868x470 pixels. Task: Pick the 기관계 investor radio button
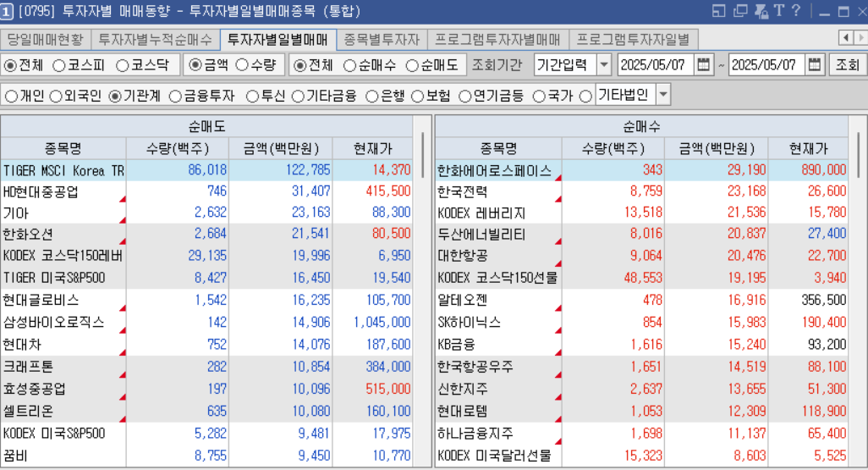pyautogui.click(x=115, y=97)
